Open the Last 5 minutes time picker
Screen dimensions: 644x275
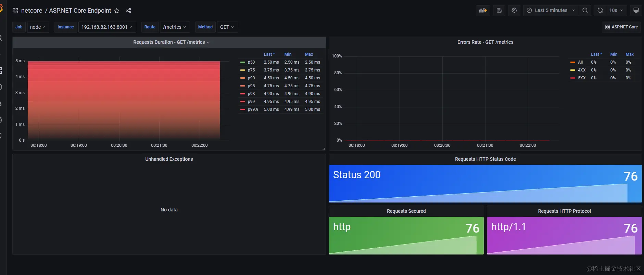(551, 10)
